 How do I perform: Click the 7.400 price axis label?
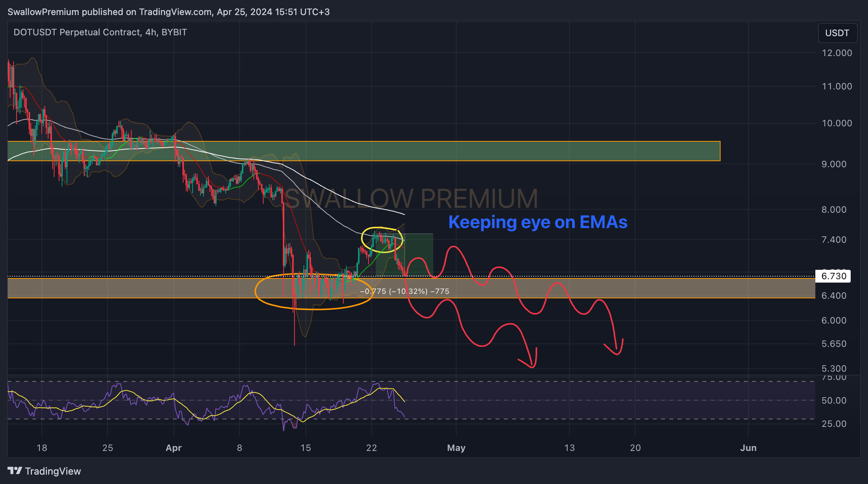pos(834,240)
